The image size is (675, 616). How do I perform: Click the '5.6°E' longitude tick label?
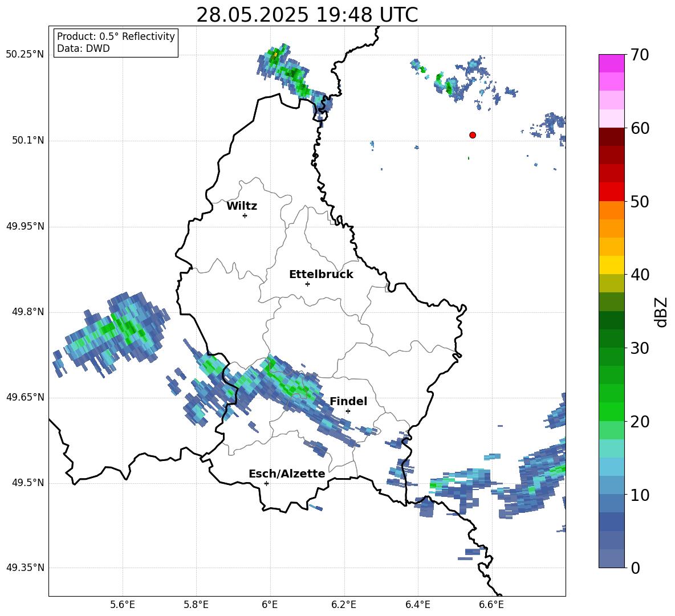(123, 605)
